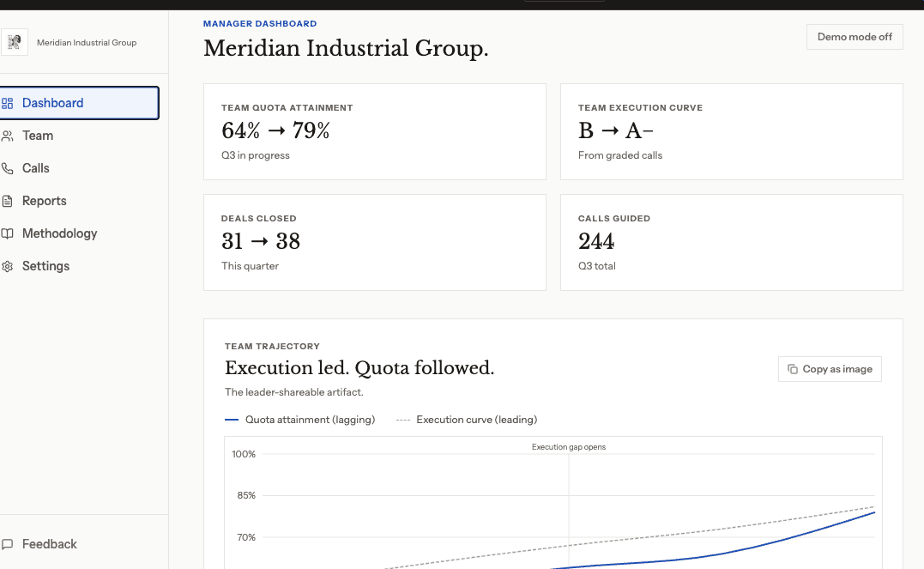
Task: Select the Calls Guided card
Action: (x=731, y=242)
